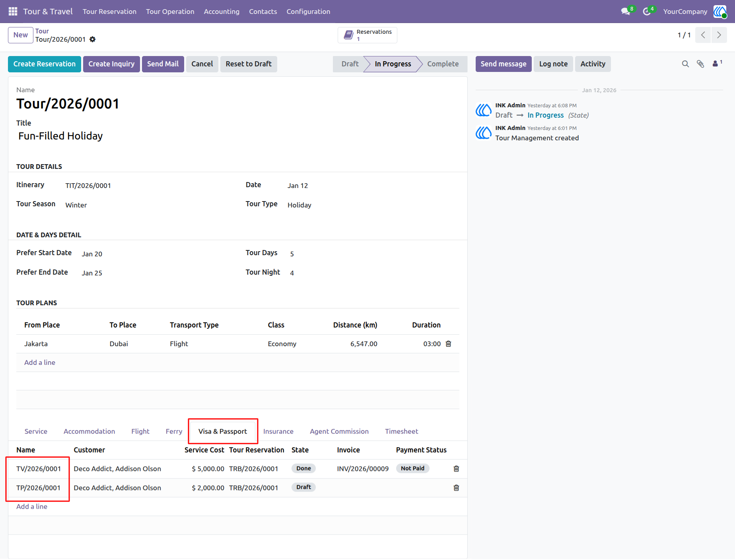Image resolution: width=735 pixels, height=560 pixels.
Task: Show followers via the person icon
Action: click(717, 64)
